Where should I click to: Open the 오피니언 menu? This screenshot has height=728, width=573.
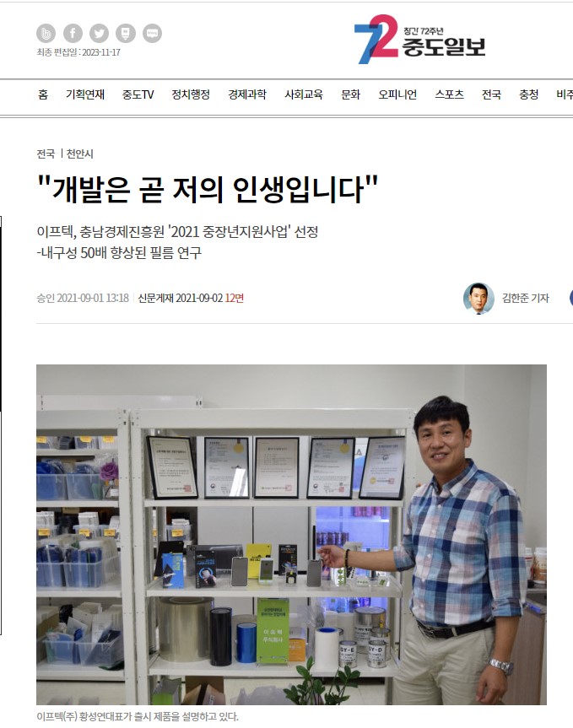(397, 94)
